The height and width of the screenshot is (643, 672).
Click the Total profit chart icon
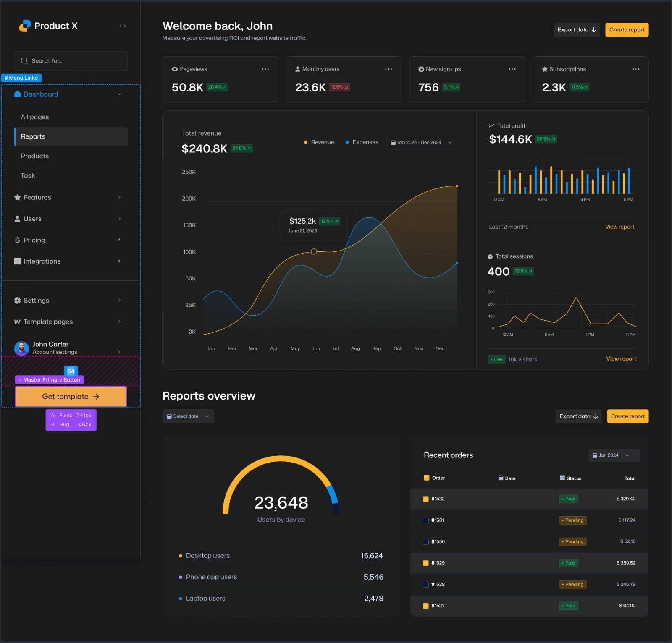[x=492, y=126]
